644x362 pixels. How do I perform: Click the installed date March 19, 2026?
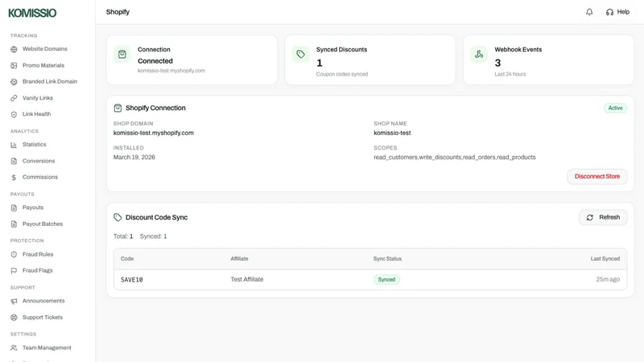[x=134, y=157]
